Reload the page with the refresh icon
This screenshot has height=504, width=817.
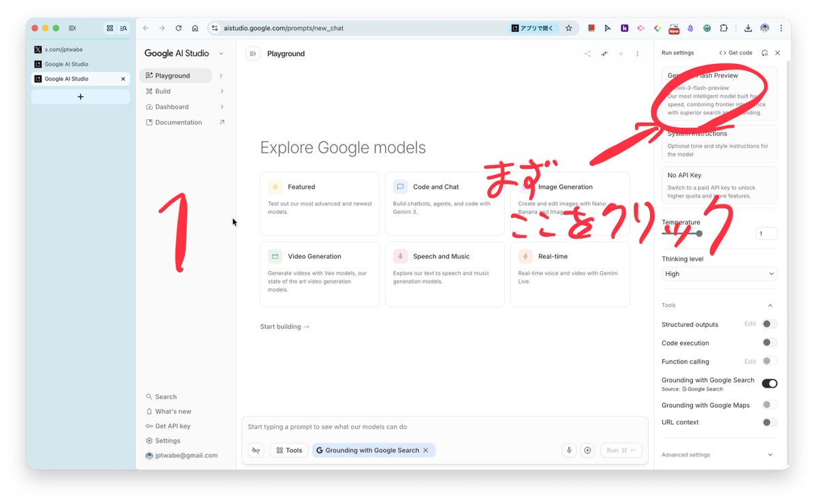pyautogui.click(x=179, y=28)
